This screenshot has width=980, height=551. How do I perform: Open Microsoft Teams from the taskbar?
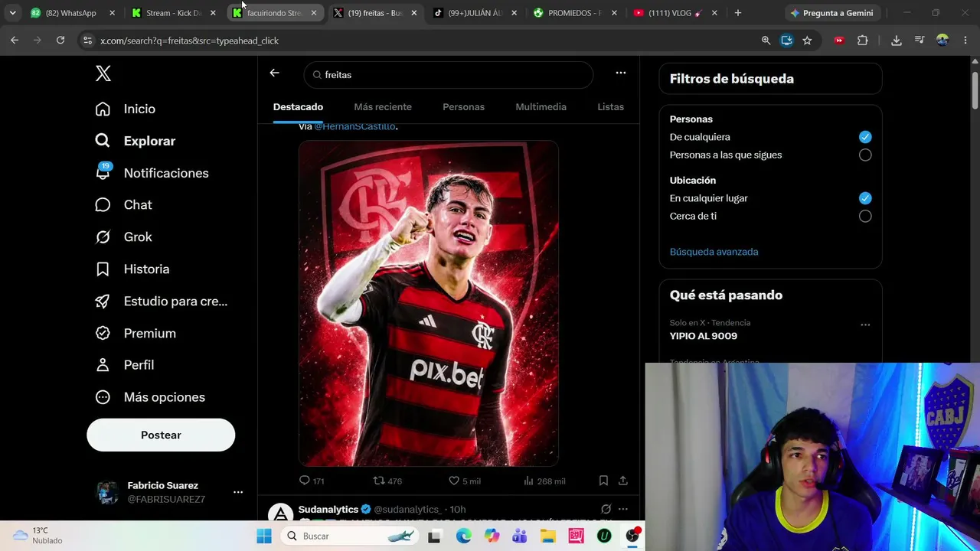(520, 536)
